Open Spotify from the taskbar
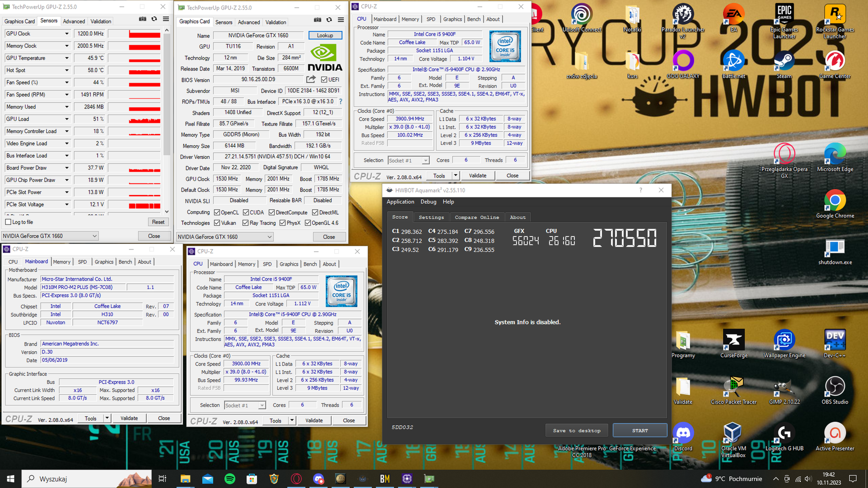This screenshot has height=488, width=868. [230, 479]
